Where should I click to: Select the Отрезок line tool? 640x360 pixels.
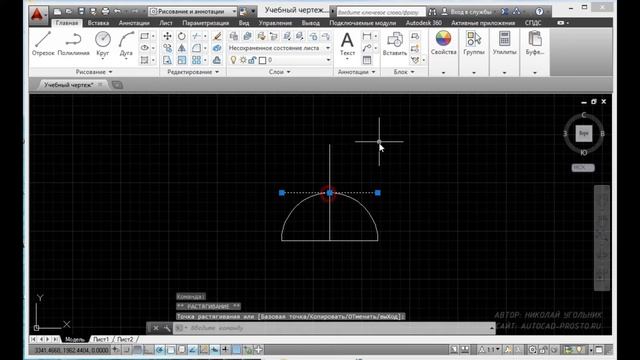click(43, 44)
